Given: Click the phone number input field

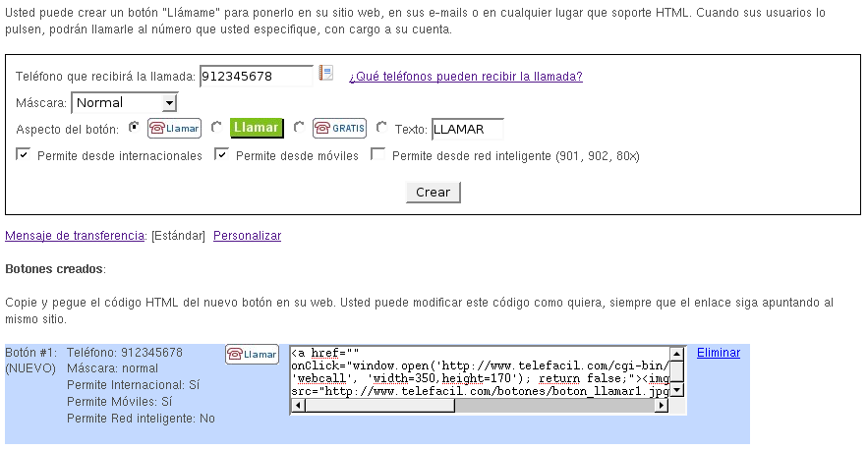Looking at the screenshot, I should pyautogui.click(x=256, y=77).
